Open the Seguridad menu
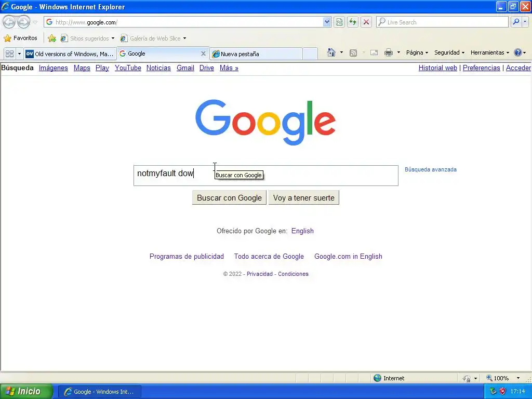 click(449, 52)
